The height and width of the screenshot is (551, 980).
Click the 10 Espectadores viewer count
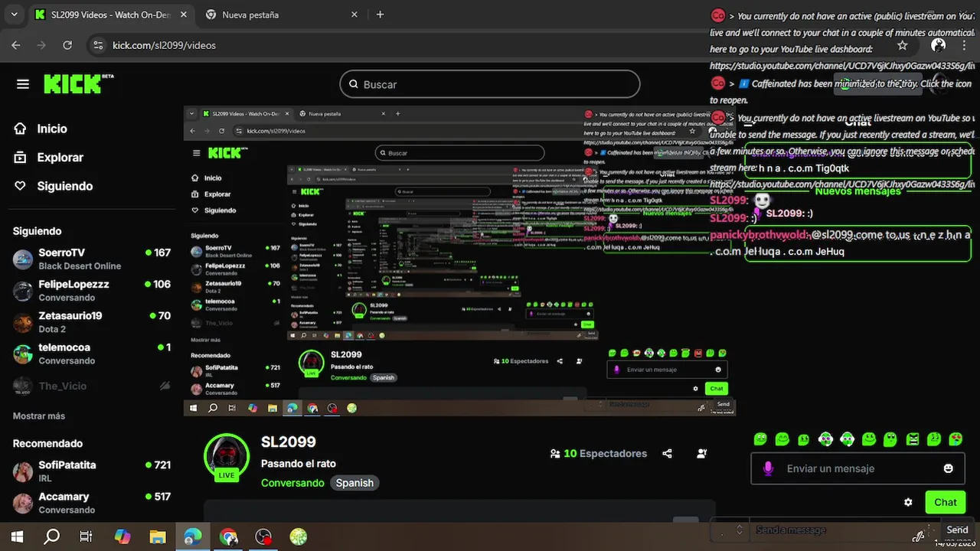(x=598, y=453)
